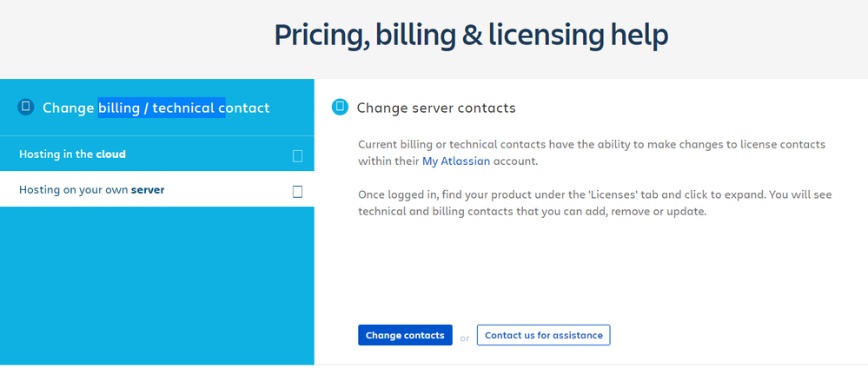Click square icon on Hosting in cloud row
This screenshot has height=368, width=868.
tap(297, 156)
